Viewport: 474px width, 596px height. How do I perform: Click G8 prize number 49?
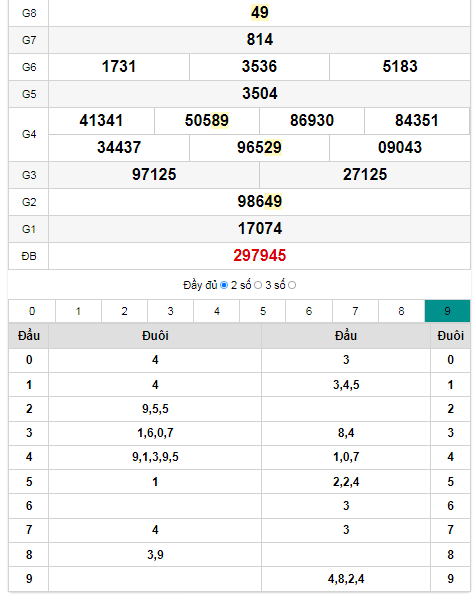pyautogui.click(x=260, y=13)
